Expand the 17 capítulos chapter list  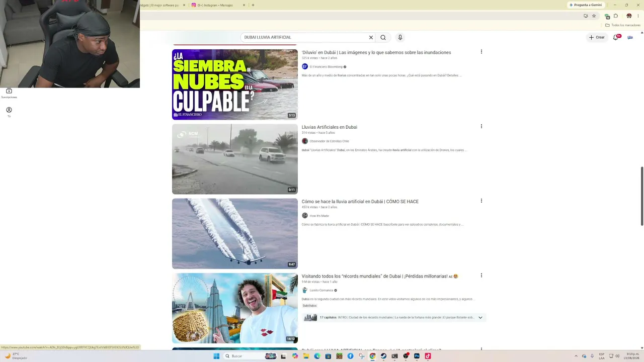pyautogui.click(x=480, y=318)
